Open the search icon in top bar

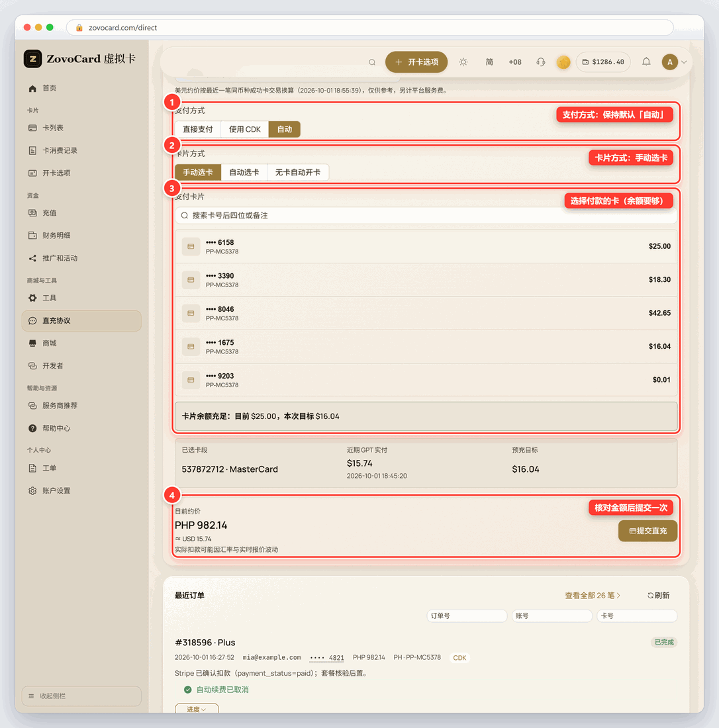372,62
